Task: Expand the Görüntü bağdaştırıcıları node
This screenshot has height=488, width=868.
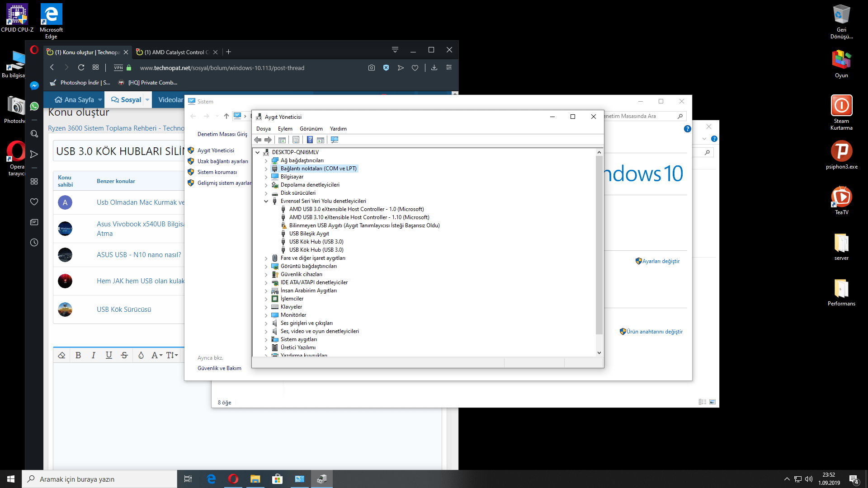Action: [266, 267]
